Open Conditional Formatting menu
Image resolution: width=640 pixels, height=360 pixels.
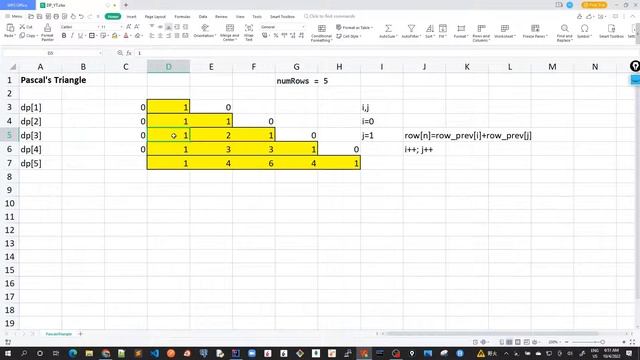coord(322,32)
